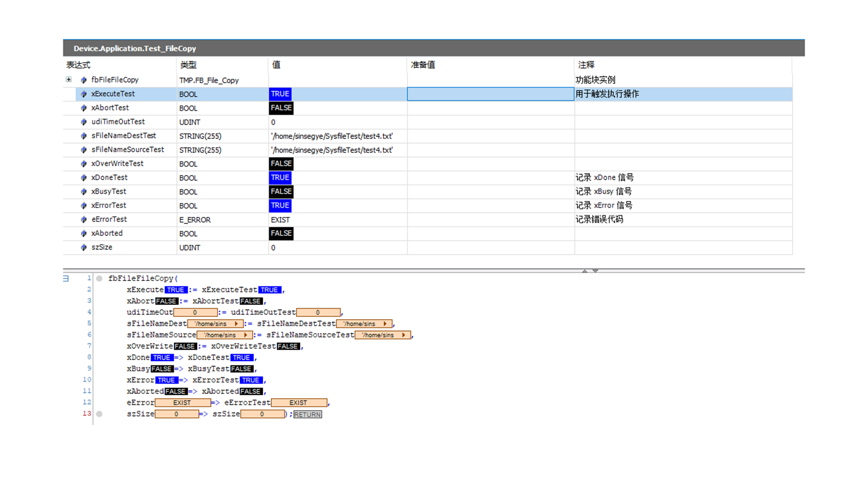The height and width of the screenshot is (488, 868).
Task: Click inline EXIST box after eErrorTest in code
Action: click(299, 403)
